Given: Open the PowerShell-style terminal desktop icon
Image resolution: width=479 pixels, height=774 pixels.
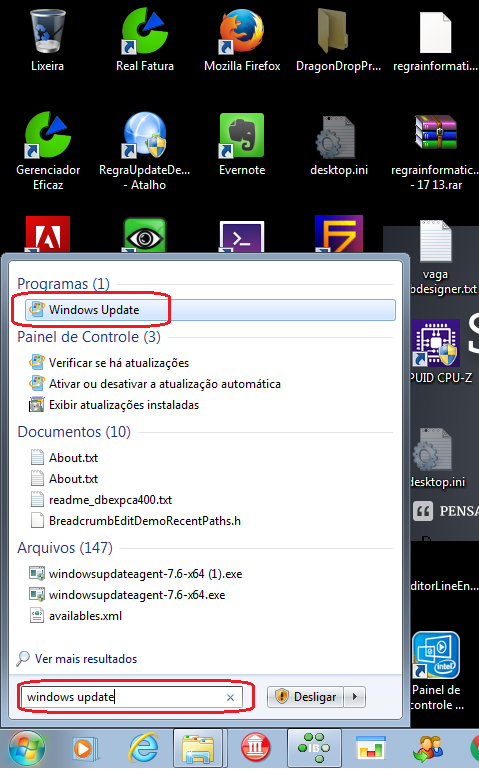Looking at the screenshot, I should pyautogui.click(x=242, y=236).
